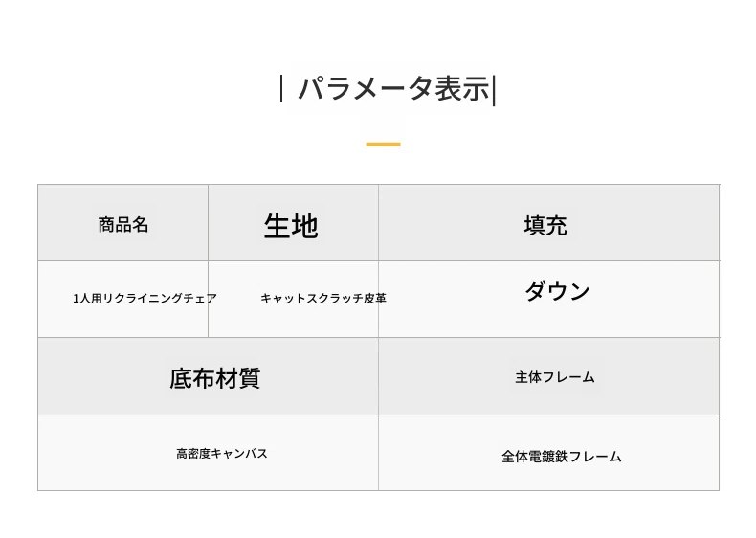Click the word 皮革 in fabric value
The image size is (756, 538).
coord(374,299)
